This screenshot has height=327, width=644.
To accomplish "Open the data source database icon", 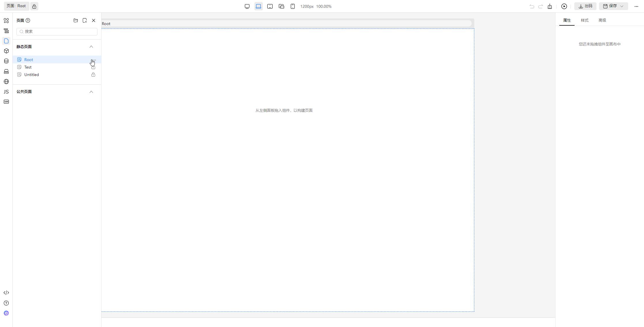I will (6, 61).
